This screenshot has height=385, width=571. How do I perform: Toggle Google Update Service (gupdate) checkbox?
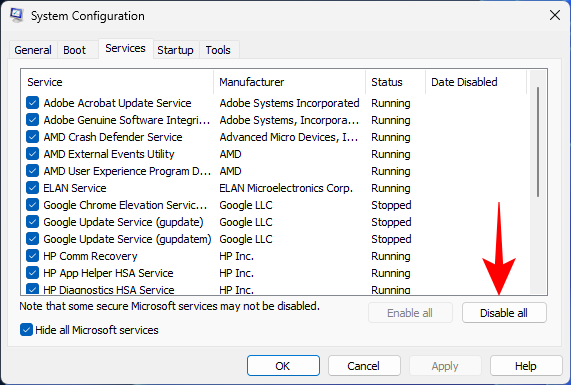click(32, 222)
